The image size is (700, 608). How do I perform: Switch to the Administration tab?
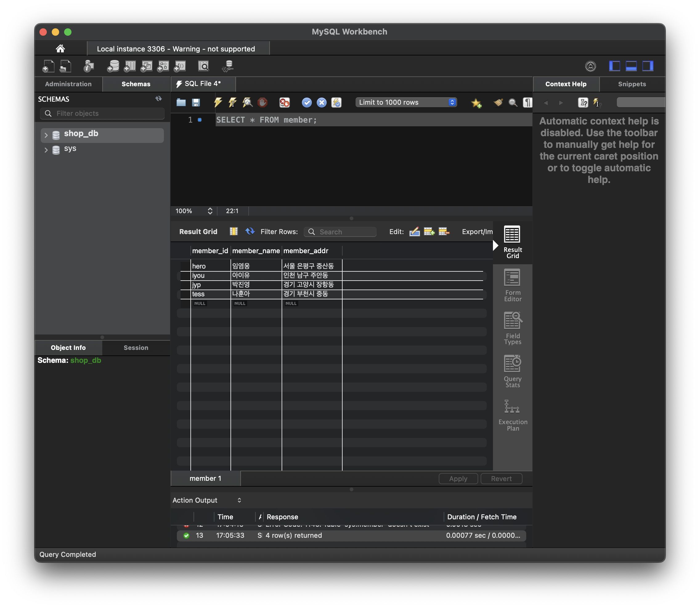tap(68, 84)
